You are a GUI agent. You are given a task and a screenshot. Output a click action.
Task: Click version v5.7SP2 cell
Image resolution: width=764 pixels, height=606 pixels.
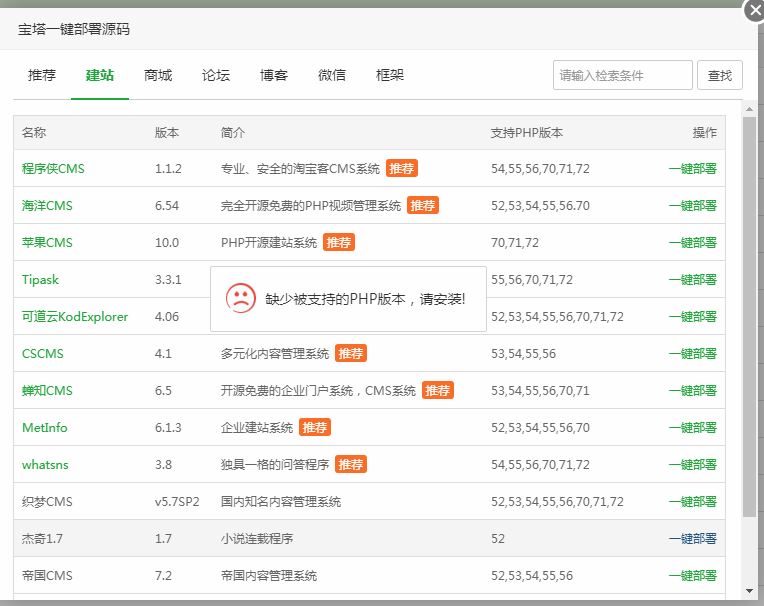[177, 502]
